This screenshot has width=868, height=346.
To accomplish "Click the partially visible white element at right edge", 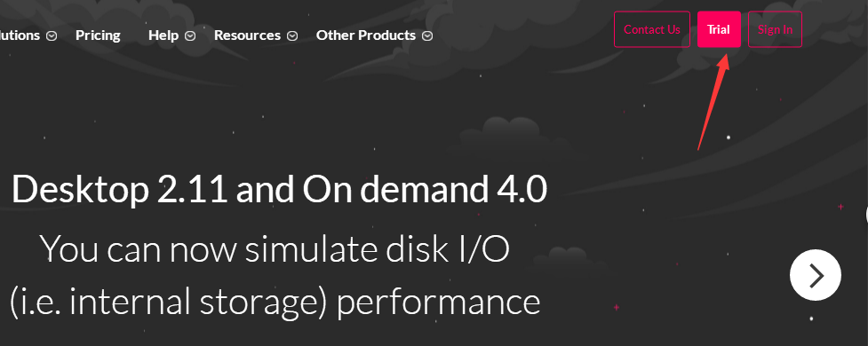I will tap(866, 215).
